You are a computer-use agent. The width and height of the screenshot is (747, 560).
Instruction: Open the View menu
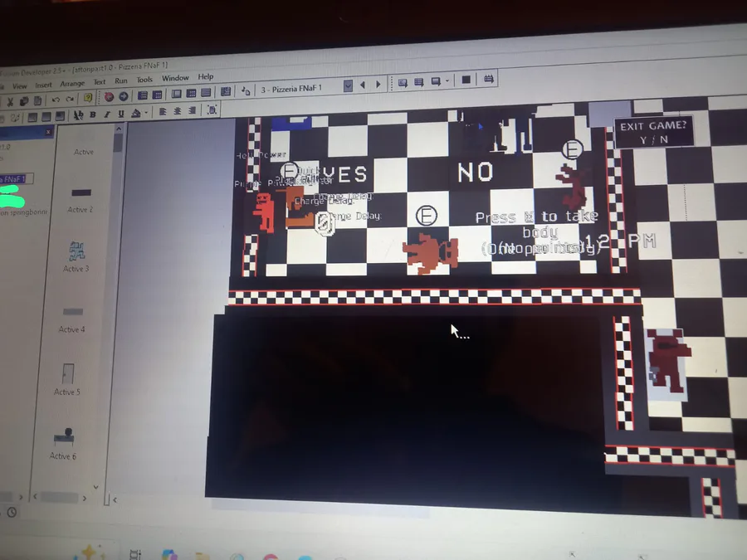[20, 85]
